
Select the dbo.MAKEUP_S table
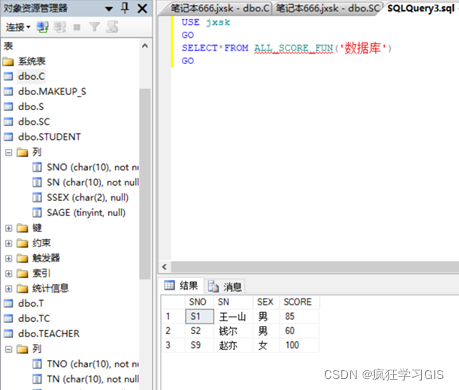point(52,91)
